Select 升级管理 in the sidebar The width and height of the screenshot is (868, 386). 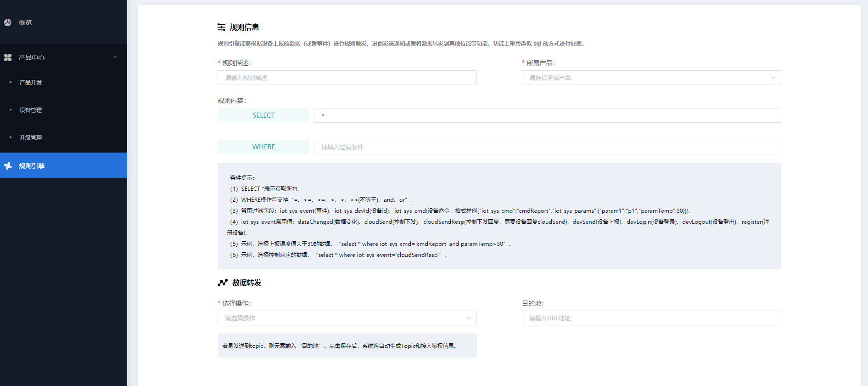(x=31, y=138)
